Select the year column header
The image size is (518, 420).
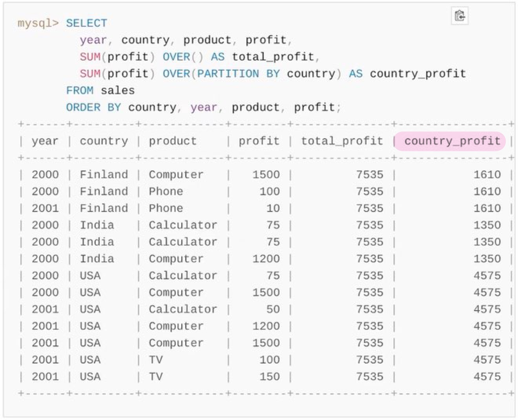[x=45, y=141]
